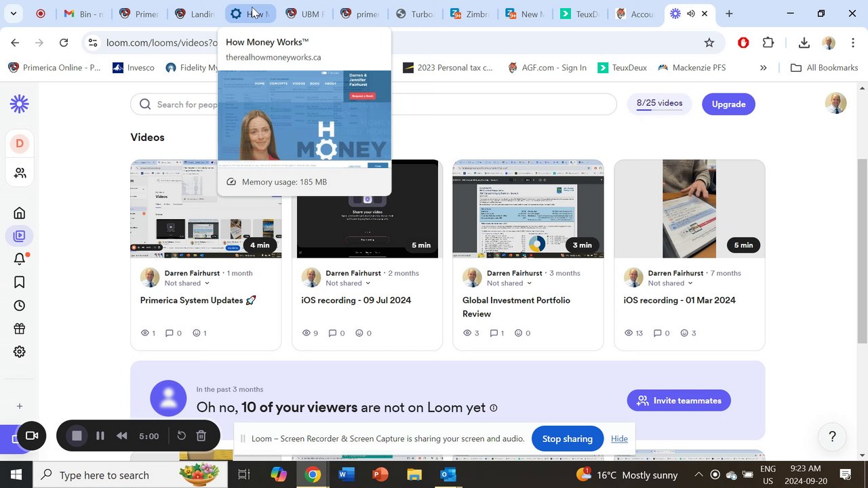Viewport: 868px width, 488px height.
Task: Open Global Investment Portfolio Review video thumbnail
Action: pos(528,209)
